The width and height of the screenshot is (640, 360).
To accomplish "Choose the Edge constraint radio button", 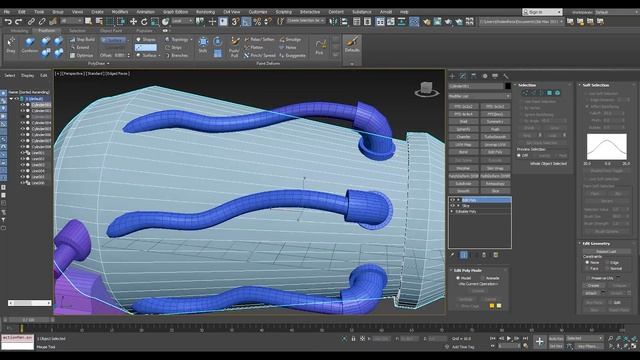I will (607, 262).
